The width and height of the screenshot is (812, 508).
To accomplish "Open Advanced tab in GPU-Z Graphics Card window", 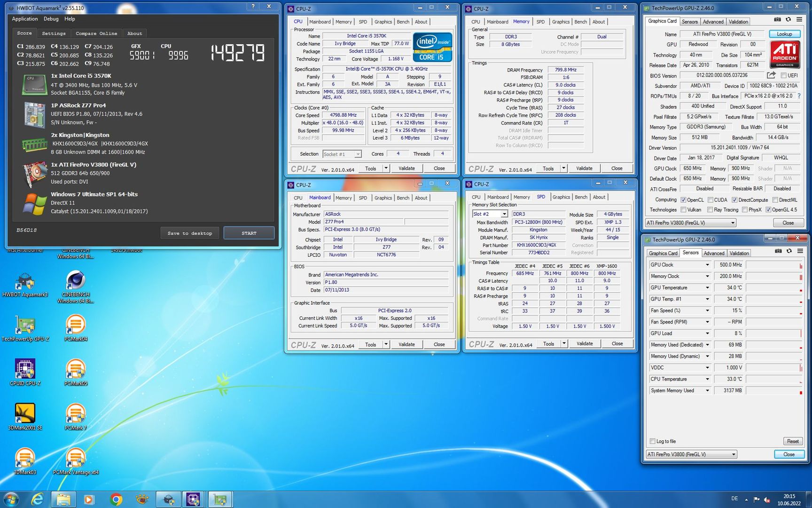I will tap(713, 22).
